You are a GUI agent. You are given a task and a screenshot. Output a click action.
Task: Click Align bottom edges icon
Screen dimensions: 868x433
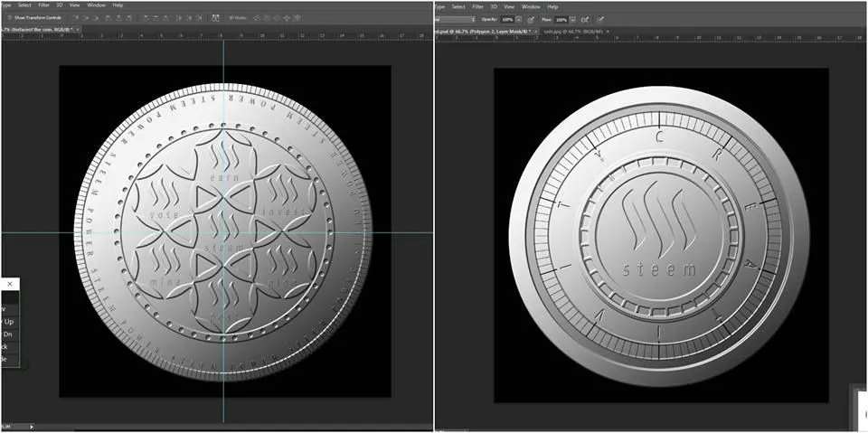point(96,18)
